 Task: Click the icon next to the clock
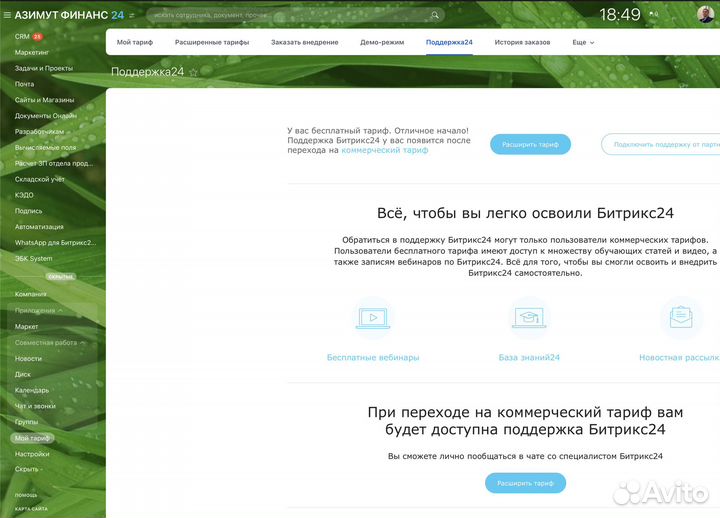click(654, 14)
